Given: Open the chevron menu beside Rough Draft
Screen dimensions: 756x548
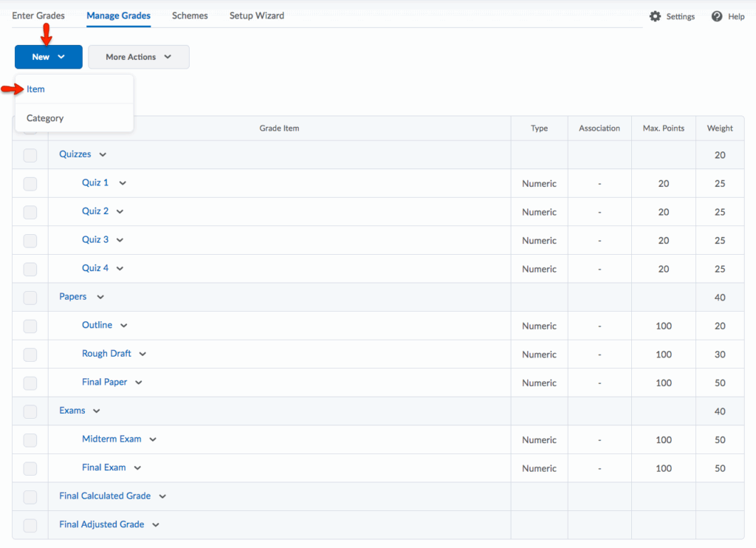Looking at the screenshot, I should click(x=142, y=354).
